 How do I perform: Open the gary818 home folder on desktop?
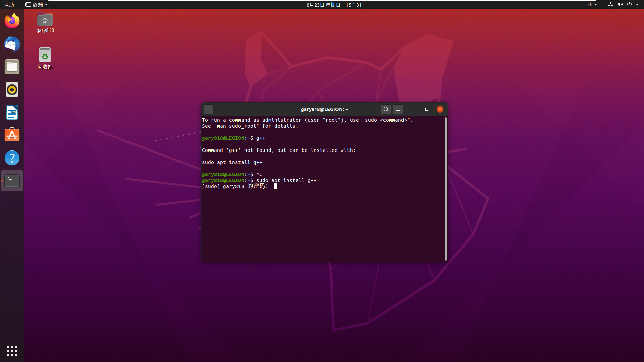point(45,22)
